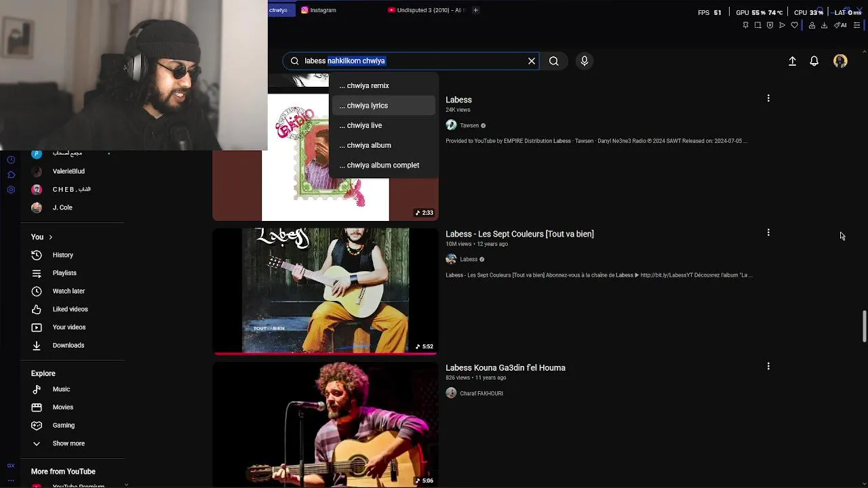Screen dimensions: 868x488
Task: Click the FPS 51 overlay readout
Action: click(709, 13)
